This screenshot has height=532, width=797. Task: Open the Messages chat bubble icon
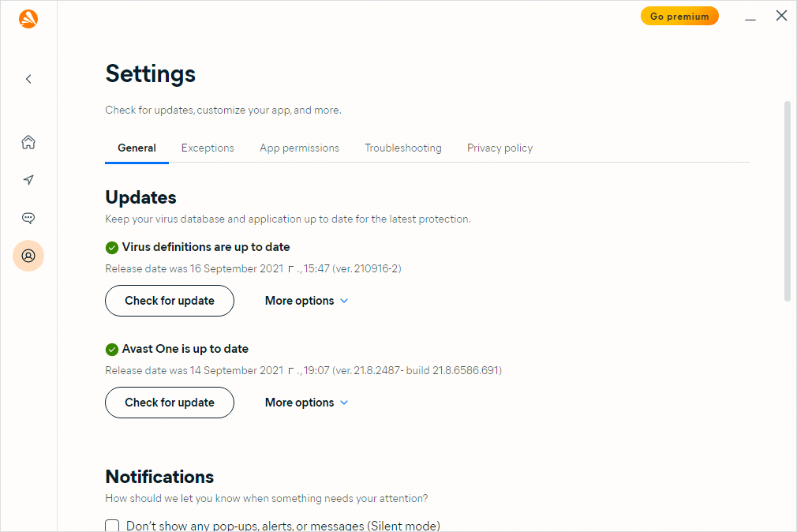(28, 218)
